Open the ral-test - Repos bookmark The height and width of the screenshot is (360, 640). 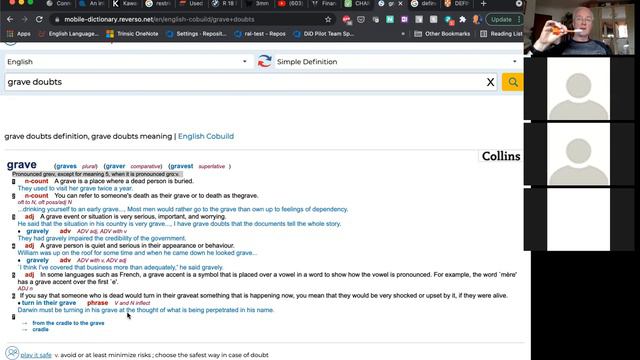(260, 34)
